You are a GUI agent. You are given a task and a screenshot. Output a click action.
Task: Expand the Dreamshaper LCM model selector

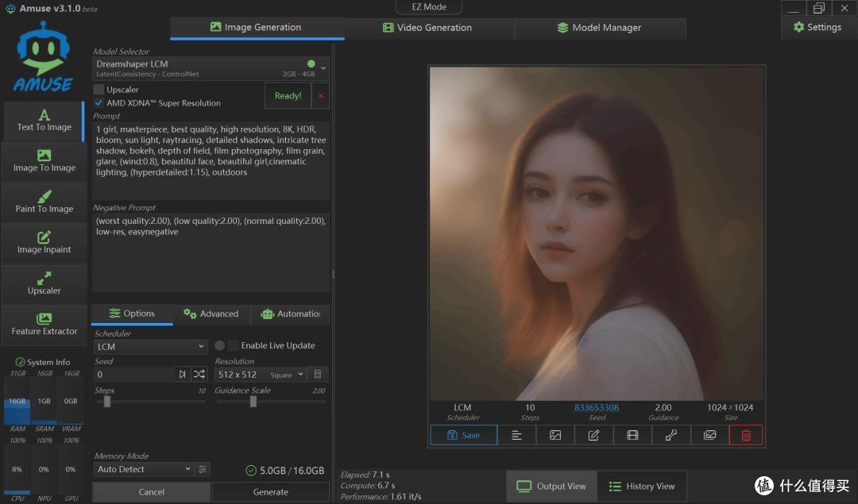pyautogui.click(x=211, y=68)
